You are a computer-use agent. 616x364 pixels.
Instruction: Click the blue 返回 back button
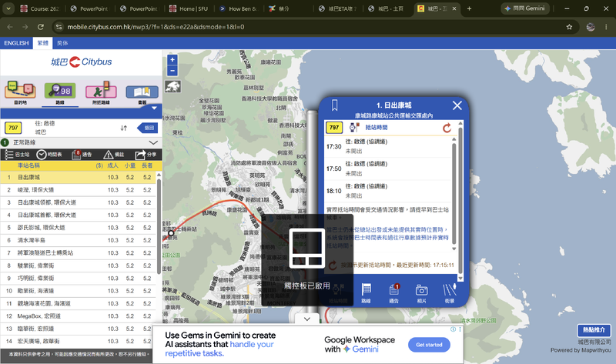(x=147, y=128)
